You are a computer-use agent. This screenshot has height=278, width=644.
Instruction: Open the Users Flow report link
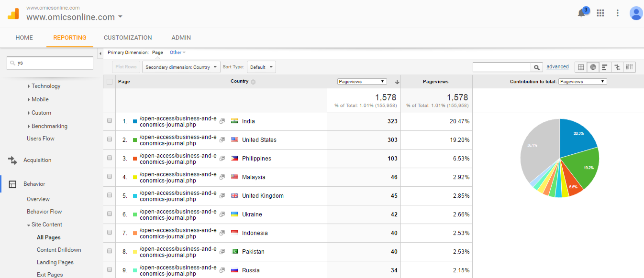click(x=41, y=139)
